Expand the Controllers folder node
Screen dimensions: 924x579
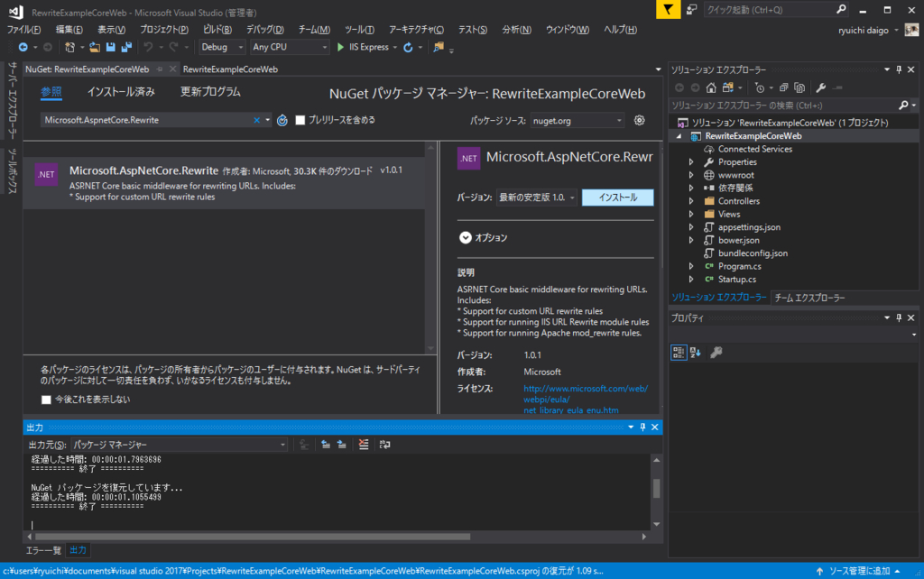691,201
